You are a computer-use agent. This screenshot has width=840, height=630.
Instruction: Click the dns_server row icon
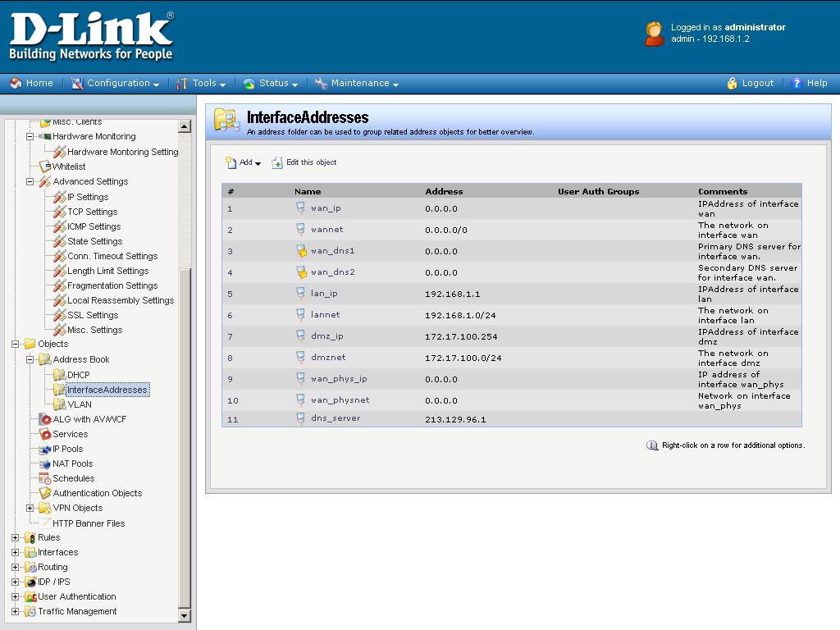click(301, 418)
